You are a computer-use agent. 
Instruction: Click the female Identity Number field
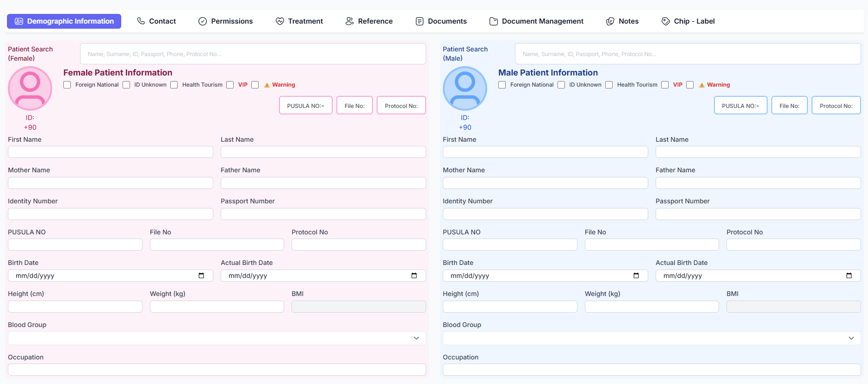[111, 214]
